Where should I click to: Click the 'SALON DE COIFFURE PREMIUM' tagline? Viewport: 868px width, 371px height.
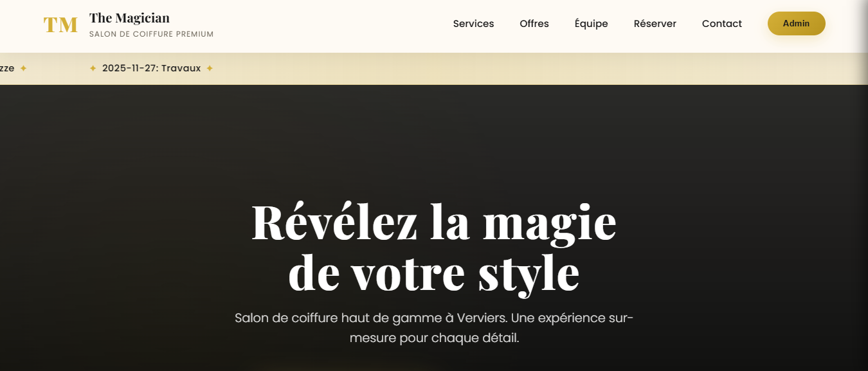tap(151, 34)
